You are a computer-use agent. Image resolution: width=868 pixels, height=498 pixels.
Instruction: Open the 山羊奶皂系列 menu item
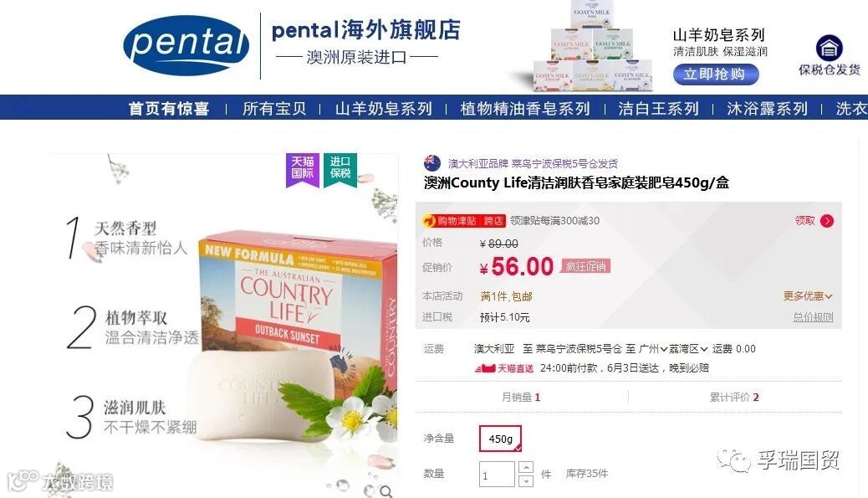[384, 109]
